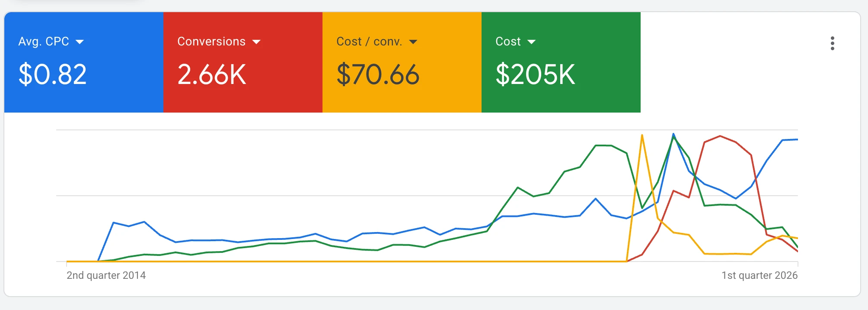Click the red line's highest peak
Viewport: 868px width, 310px height.
(720, 136)
